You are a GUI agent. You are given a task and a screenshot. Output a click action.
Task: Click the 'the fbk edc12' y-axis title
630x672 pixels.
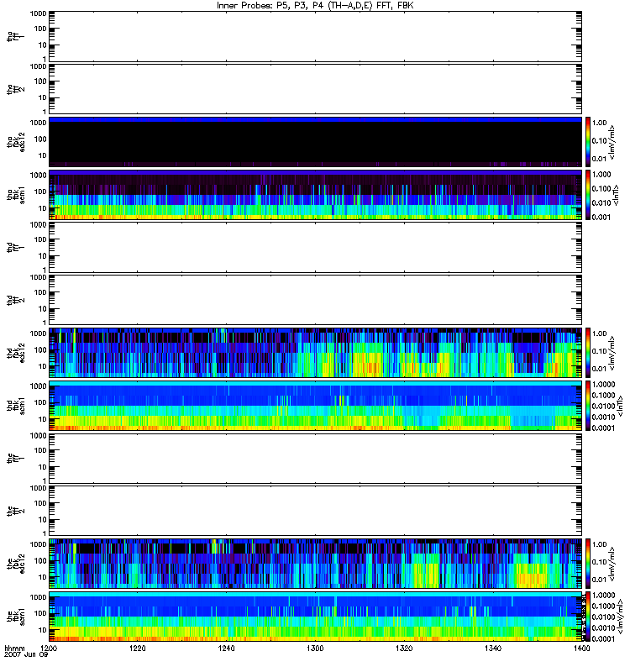pyautogui.click(x=16, y=564)
